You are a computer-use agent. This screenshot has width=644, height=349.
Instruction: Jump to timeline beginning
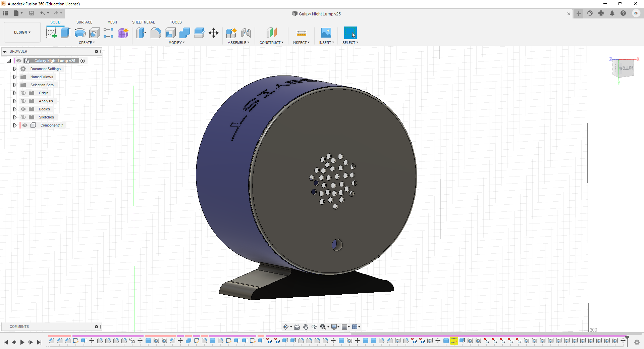pos(6,342)
